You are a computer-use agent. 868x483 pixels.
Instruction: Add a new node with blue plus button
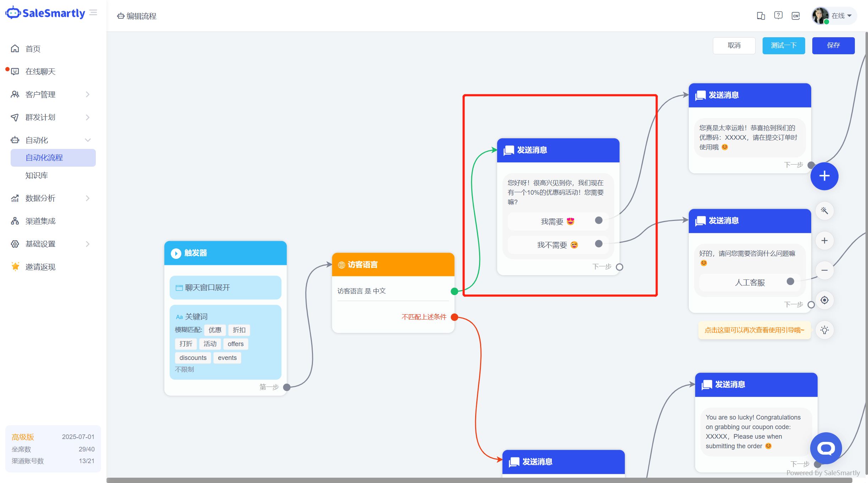point(824,176)
